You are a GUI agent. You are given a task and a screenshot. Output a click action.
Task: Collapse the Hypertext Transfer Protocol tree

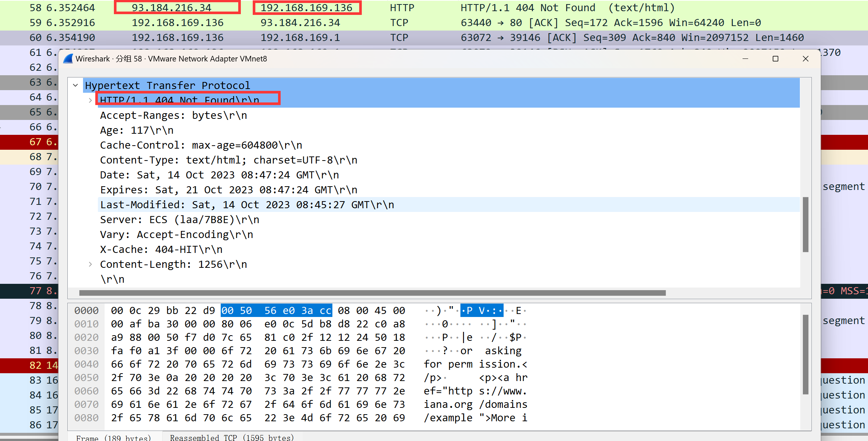tap(76, 85)
